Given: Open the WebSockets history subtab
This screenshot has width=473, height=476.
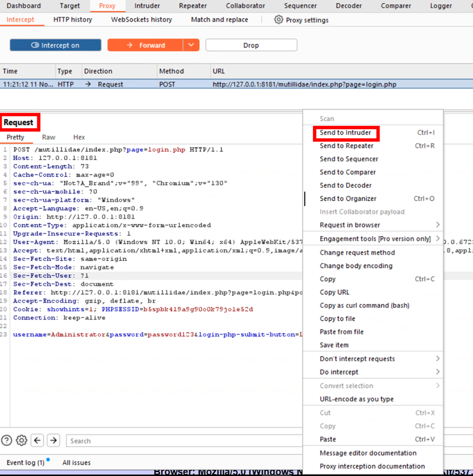Looking at the screenshot, I should click(x=141, y=20).
